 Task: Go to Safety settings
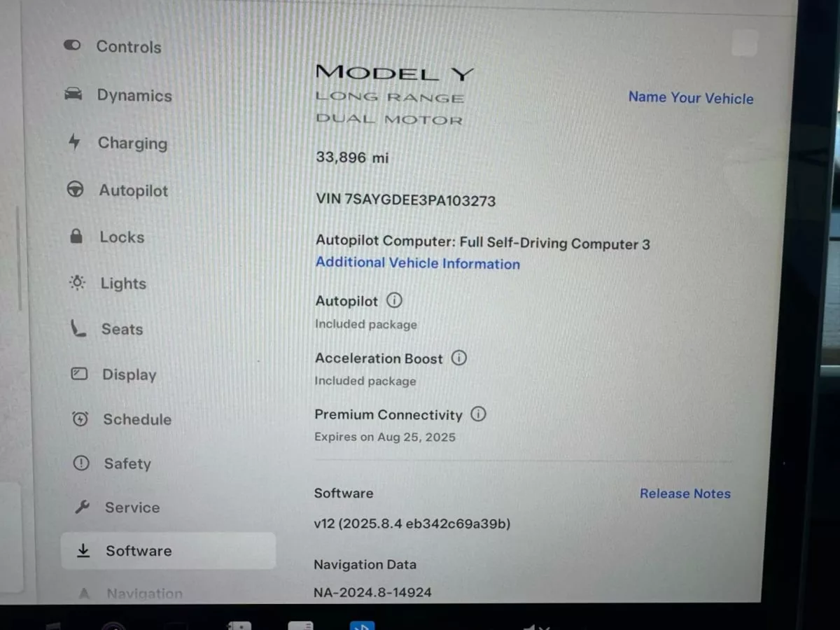click(x=112, y=463)
